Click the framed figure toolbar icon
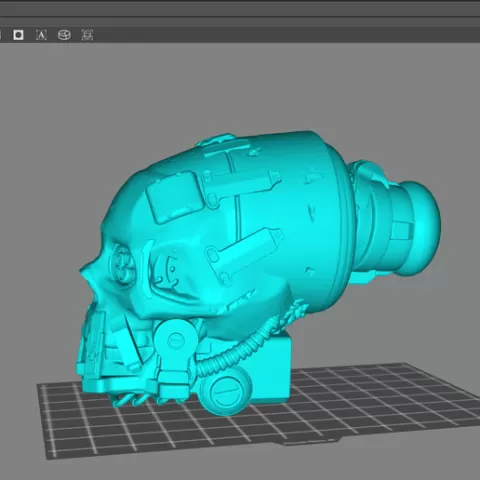480x480 pixels. [87, 35]
